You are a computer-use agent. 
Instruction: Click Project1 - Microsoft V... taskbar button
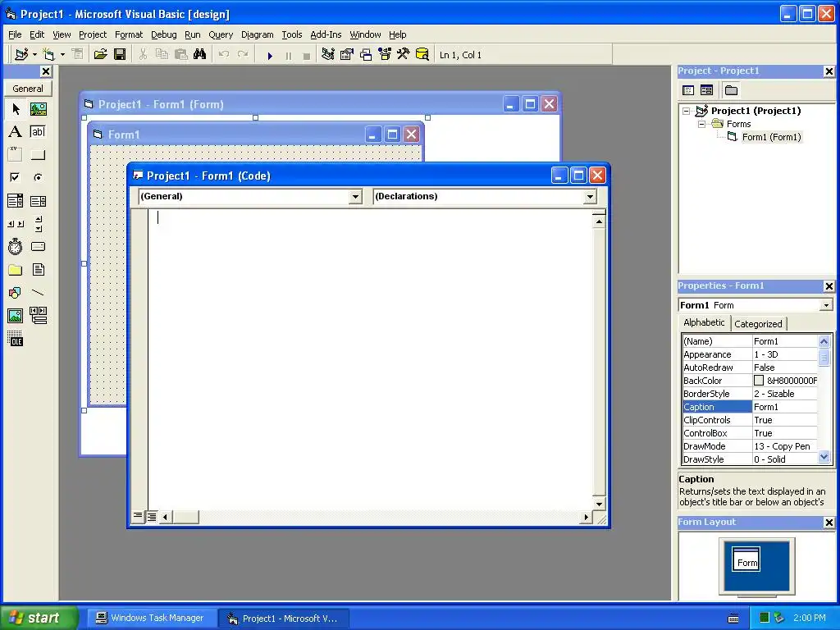pyautogui.click(x=284, y=619)
